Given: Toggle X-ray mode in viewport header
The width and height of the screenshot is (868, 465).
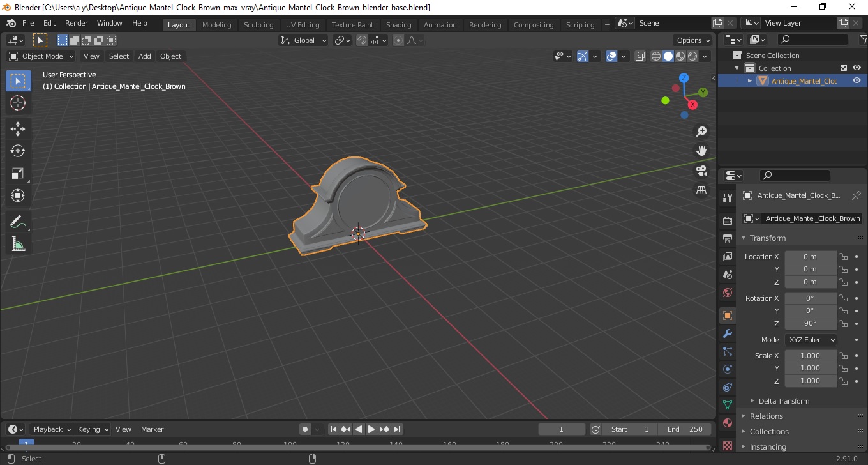Looking at the screenshot, I should pos(640,56).
